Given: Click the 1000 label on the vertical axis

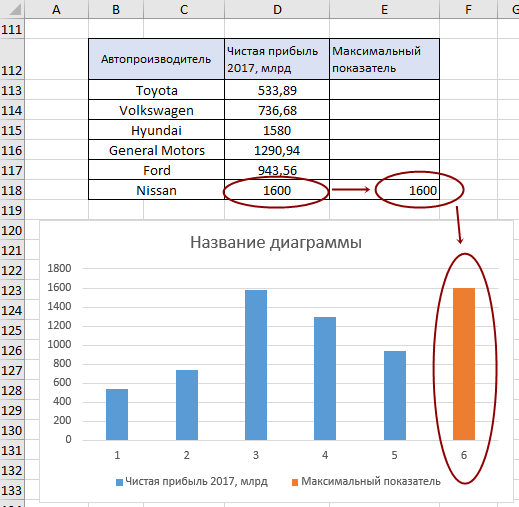Looking at the screenshot, I should pos(59,344).
